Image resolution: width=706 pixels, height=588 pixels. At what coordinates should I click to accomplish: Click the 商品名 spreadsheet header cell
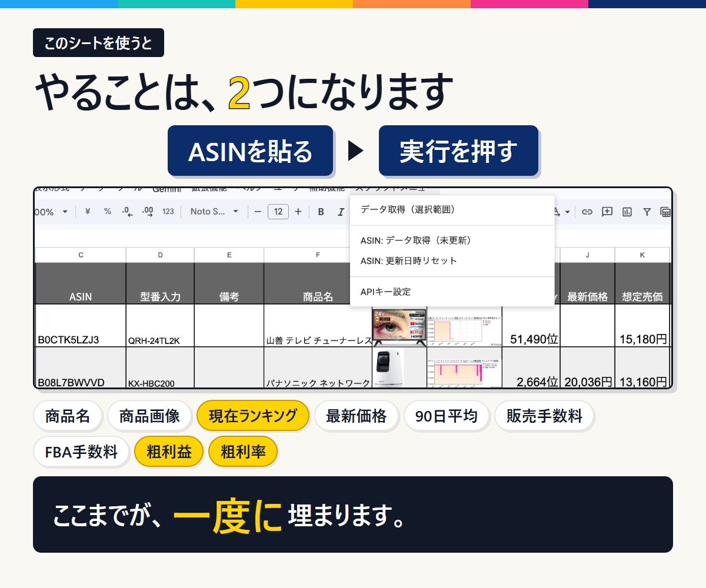coord(307,283)
